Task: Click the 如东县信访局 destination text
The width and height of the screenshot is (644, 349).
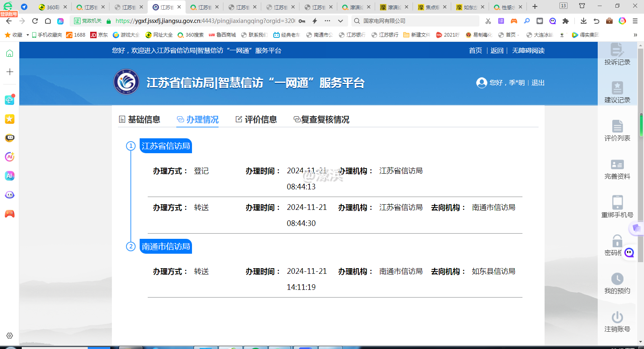Action: (x=493, y=271)
